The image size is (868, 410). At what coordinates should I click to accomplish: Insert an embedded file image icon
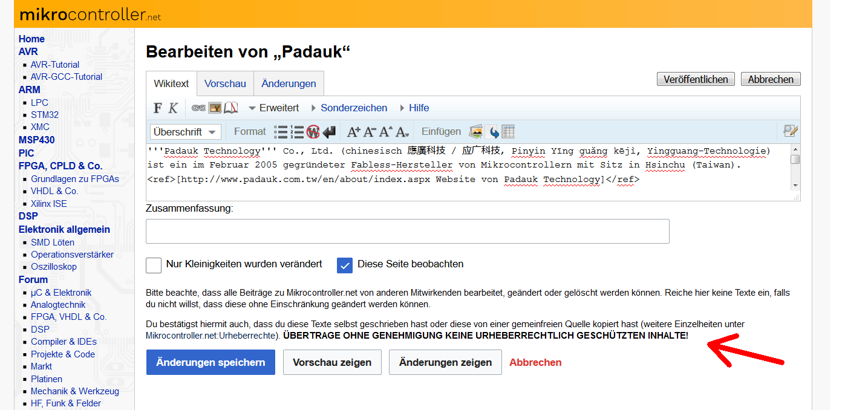click(215, 108)
